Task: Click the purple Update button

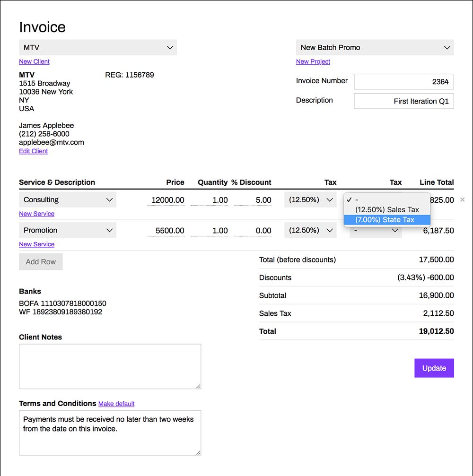Action: click(434, 368)
